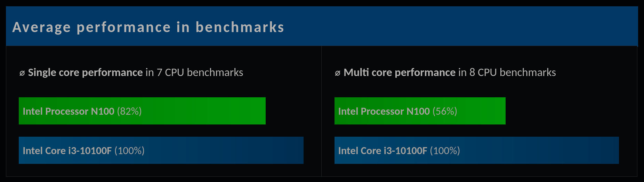
Task: Click the (56%) value in multi-core chart
Action: pyautogui.click(x=445, y=111)
